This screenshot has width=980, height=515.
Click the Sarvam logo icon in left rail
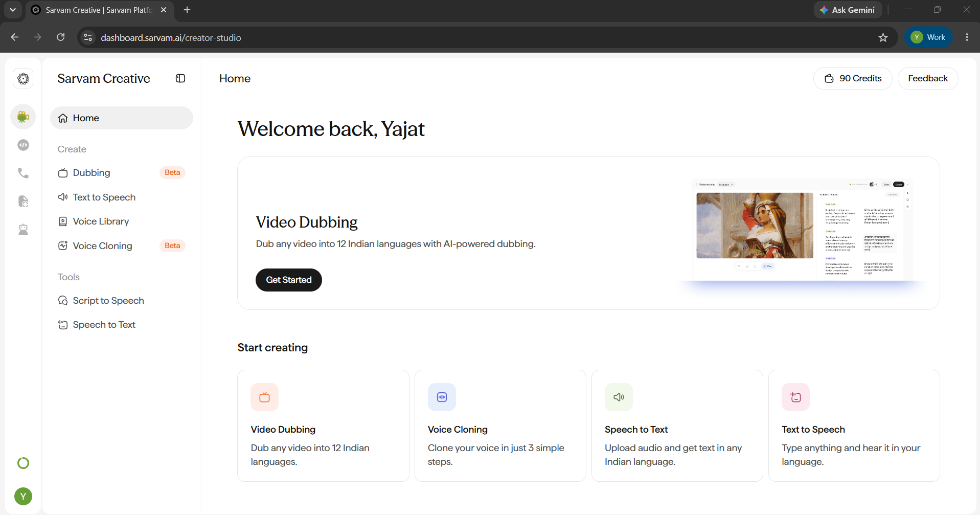pyautogui.click(x=23, y=78)
